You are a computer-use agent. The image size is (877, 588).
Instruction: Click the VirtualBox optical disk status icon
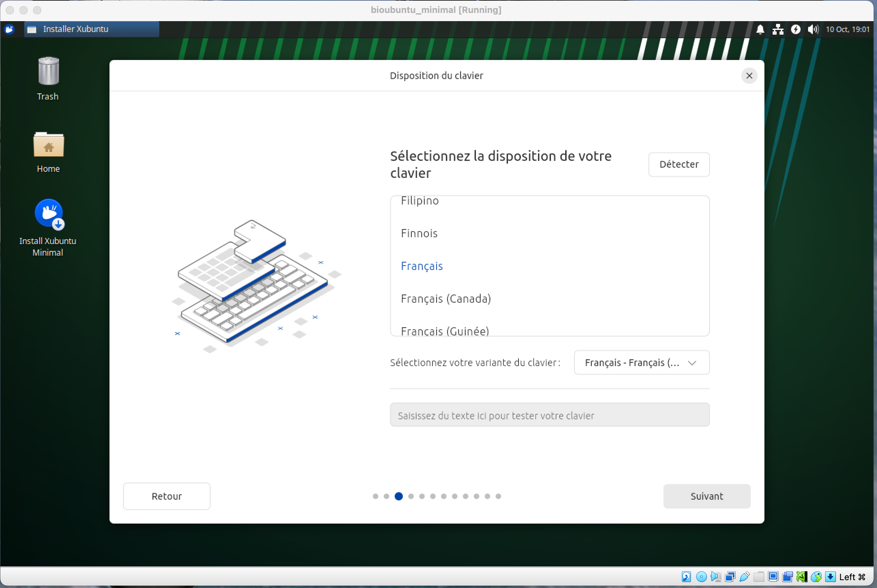(x=701, y=577)
